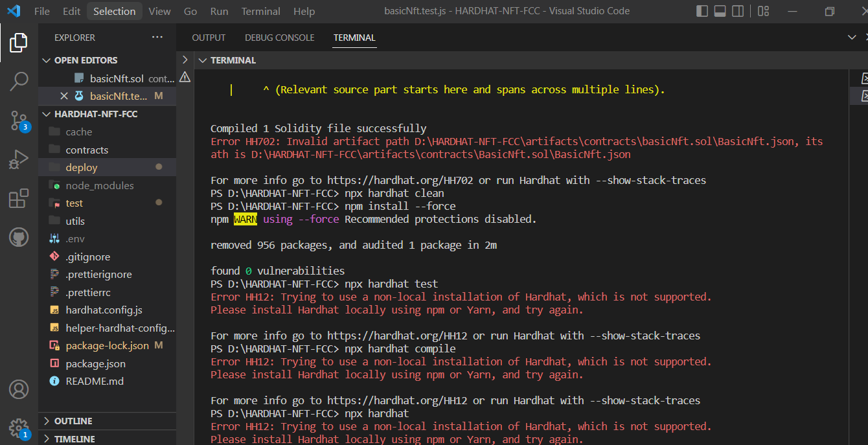The height and width of the screenshot is (445, 868).
Task: Expand the chevron above the warning icon
Action: [185, 60]
